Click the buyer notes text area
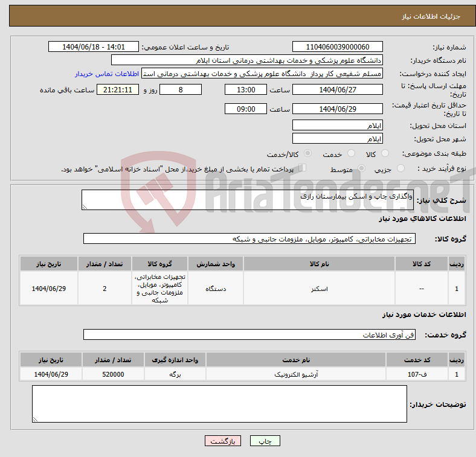This screenshot has height=457, width=476. point(219,404)
